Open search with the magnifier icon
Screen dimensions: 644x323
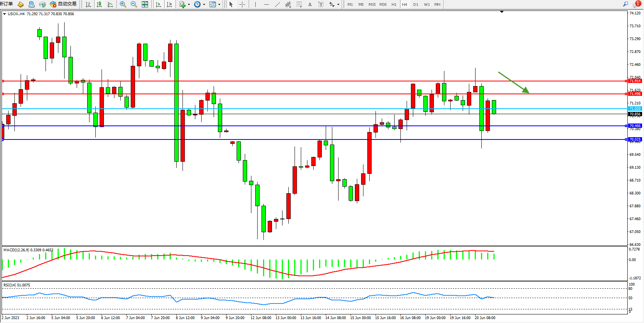tap(625, 4)
